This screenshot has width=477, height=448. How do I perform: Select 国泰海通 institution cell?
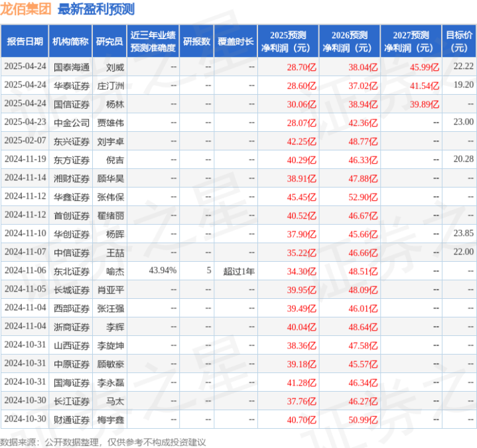coord(72,67)
